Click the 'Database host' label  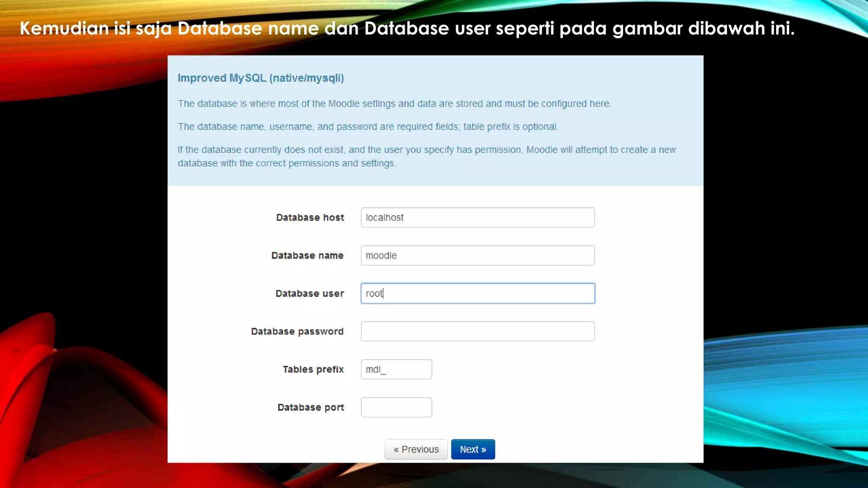pos(310,218)
